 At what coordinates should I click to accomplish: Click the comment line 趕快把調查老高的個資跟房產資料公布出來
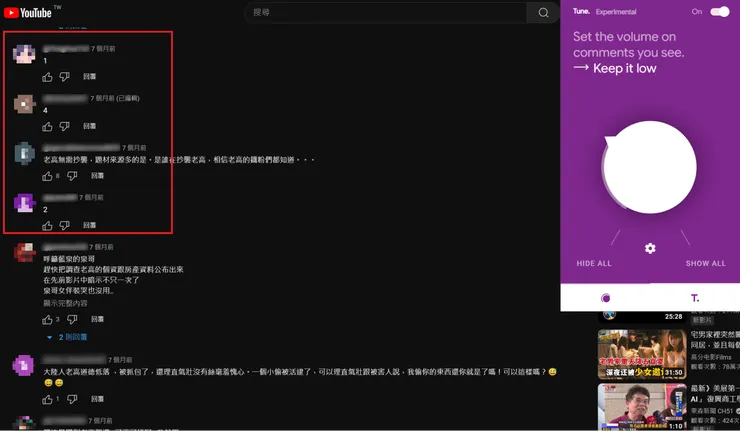[x=113, y=270]
